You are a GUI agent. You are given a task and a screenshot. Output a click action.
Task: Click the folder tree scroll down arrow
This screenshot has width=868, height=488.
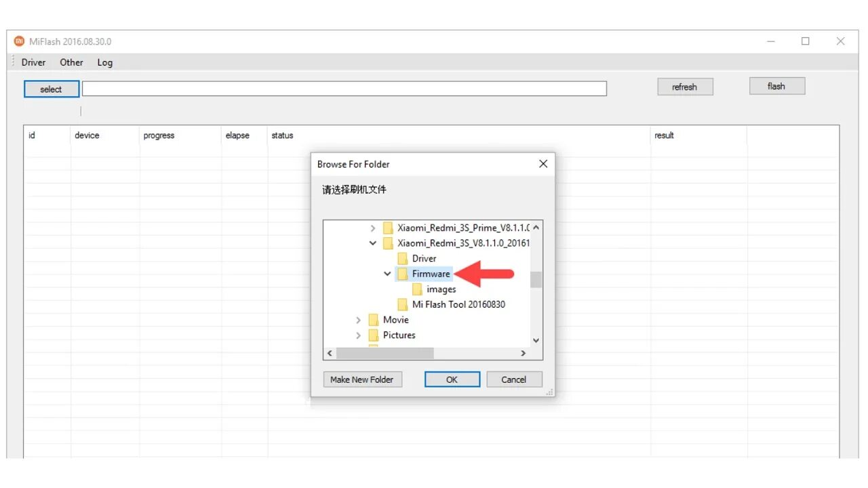536,341
